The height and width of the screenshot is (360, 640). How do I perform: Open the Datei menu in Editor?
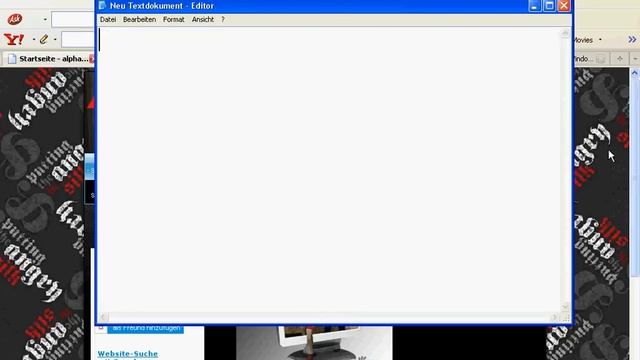(108, 20)
